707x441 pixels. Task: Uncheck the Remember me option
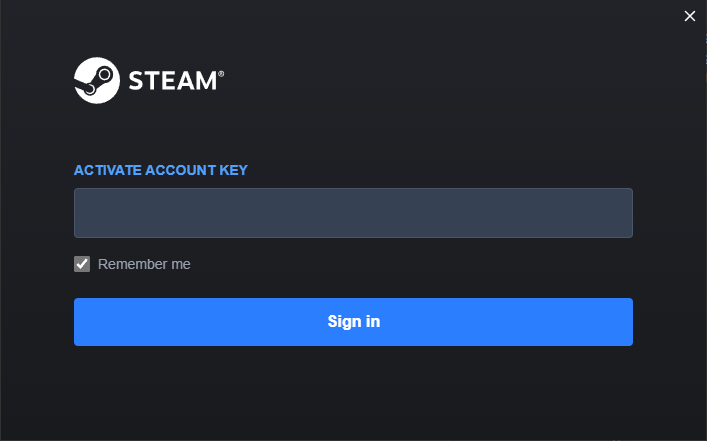82,264
